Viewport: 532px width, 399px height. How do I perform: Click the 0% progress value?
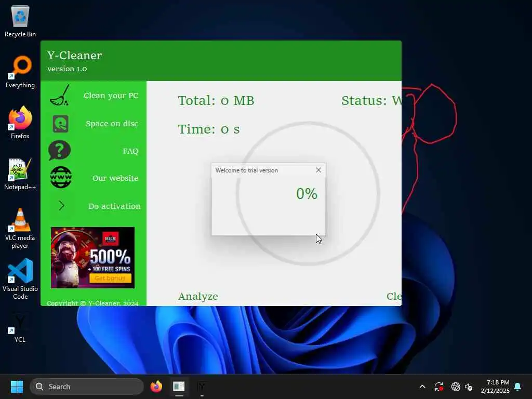point(307,194)
